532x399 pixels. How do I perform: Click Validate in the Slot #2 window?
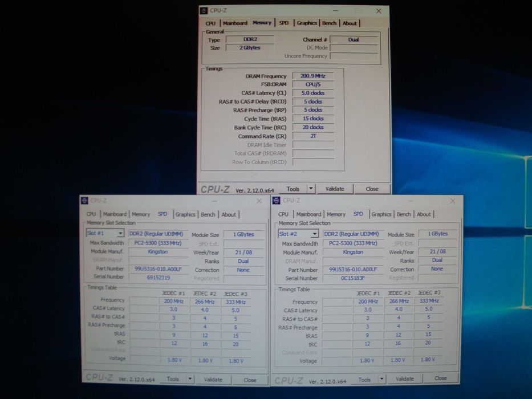point(405,378)
